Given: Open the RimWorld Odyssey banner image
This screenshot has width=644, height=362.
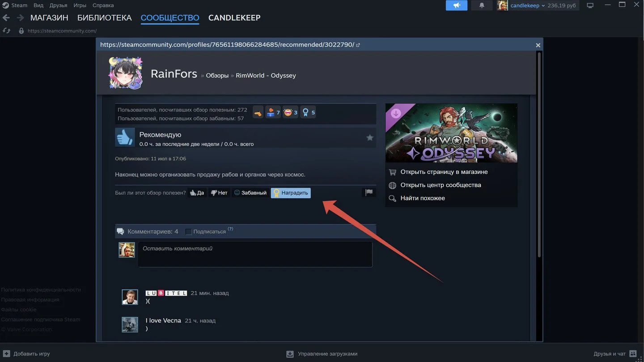Looking at the screenshot, I should pos(451,133).
